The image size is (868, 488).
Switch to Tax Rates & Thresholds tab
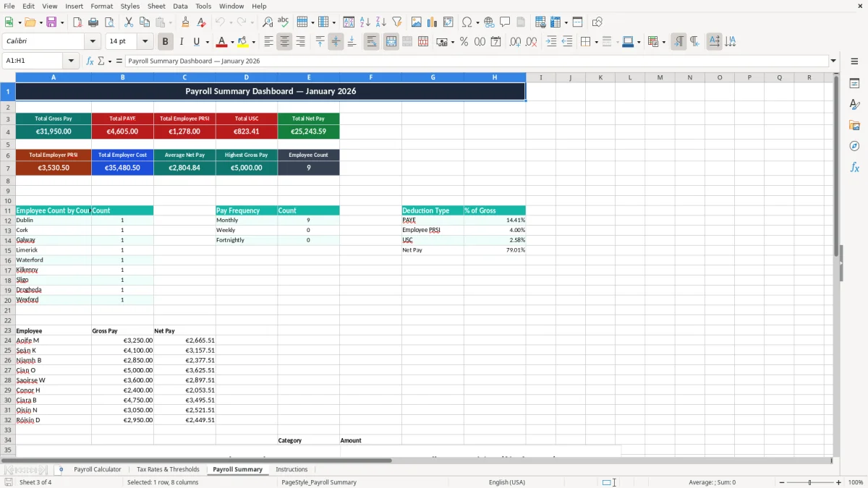tap(168, 469)
